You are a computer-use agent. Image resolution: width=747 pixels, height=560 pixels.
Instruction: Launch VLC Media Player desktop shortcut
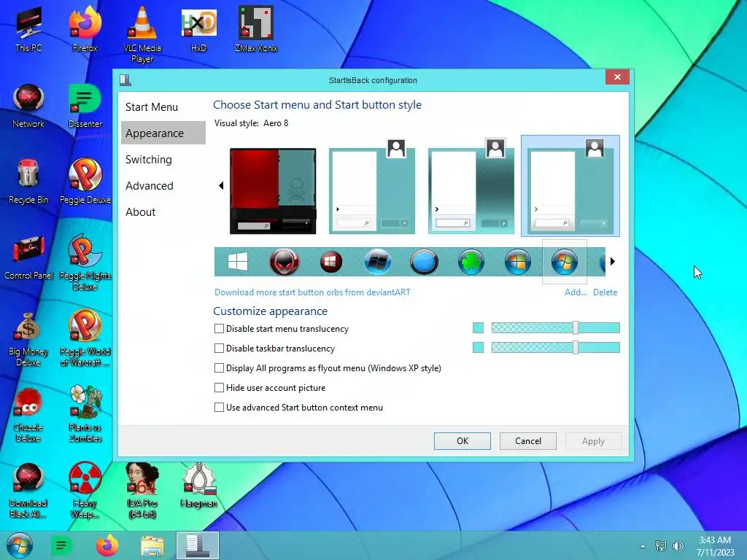(142, 34)
